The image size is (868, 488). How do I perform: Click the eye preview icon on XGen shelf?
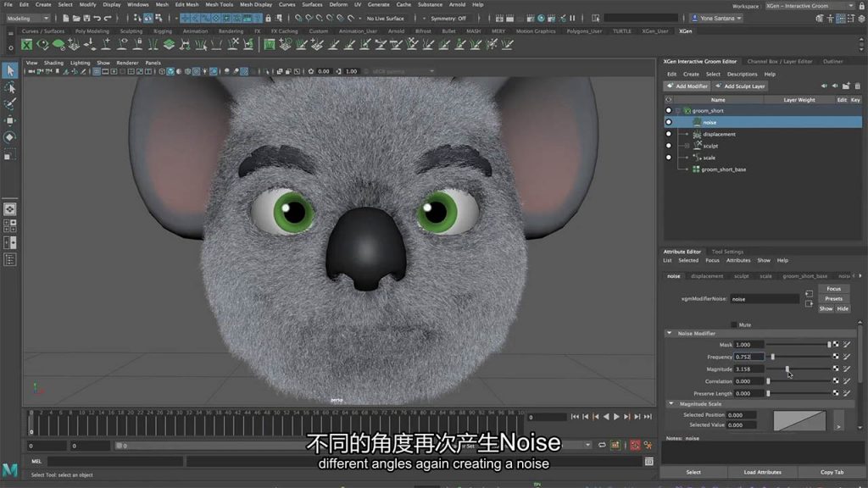(42, 45)
